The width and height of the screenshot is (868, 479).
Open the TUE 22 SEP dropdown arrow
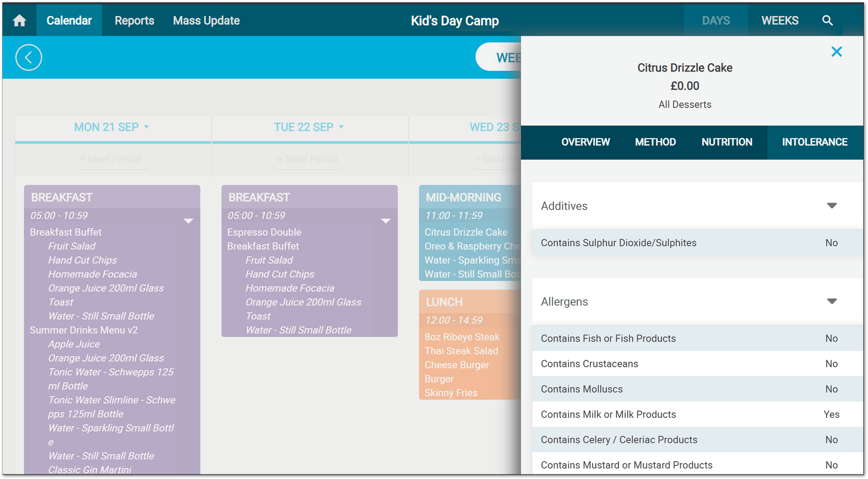(341, 127)
